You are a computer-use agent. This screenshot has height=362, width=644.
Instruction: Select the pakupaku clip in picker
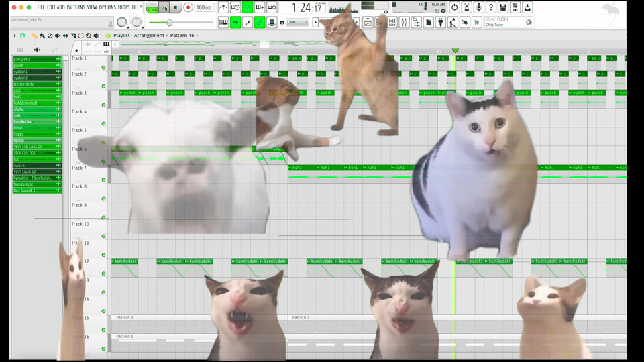pyautogui.click(x=37, y=59)
